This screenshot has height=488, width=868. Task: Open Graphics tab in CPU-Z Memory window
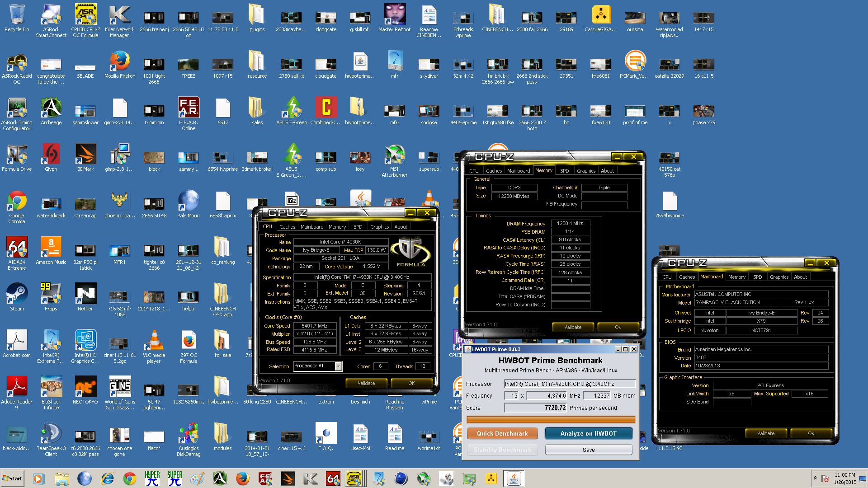point(586,171)
